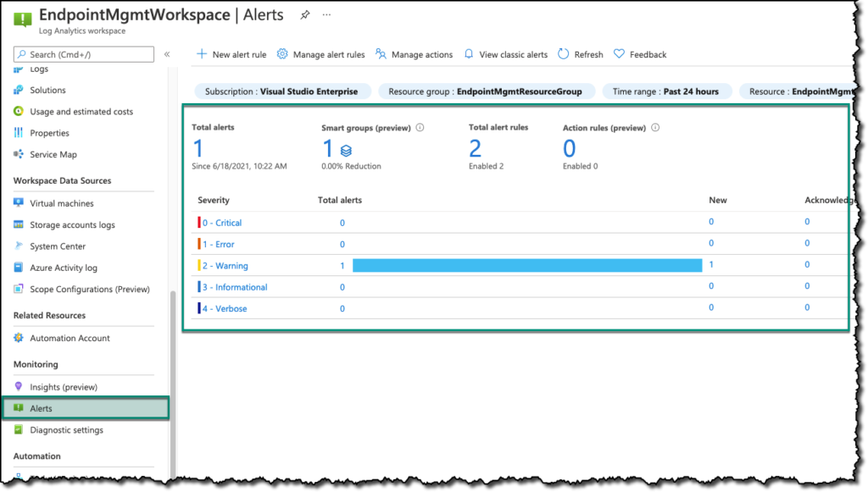Click the Service Map icon
This screenshot has width=868, height=492.
[x=19, y=154]
